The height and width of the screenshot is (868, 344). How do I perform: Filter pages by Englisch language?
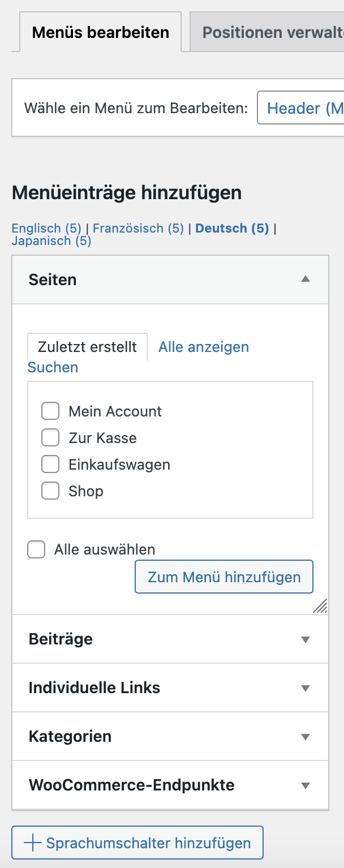(x=46, y=228)
